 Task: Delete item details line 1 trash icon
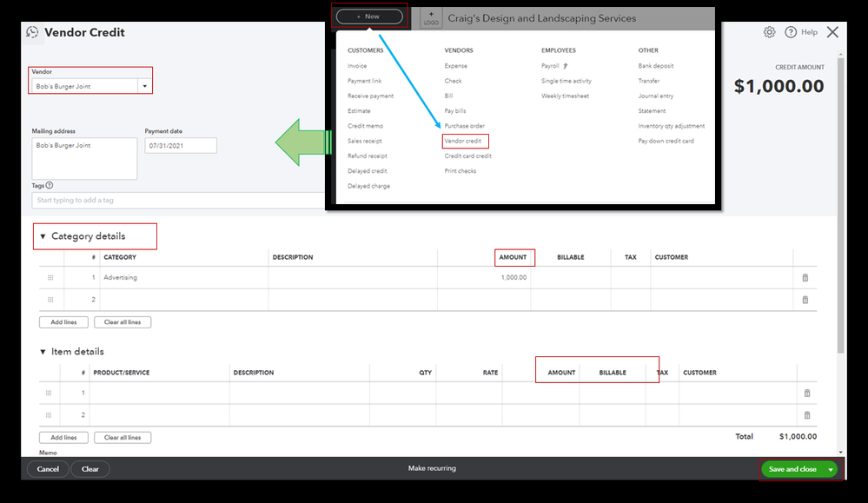tap(807, 393)
